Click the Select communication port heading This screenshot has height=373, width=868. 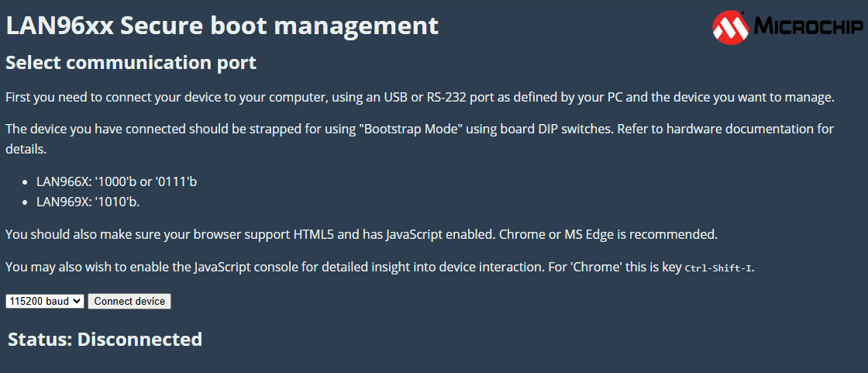(x=131, y=63)
